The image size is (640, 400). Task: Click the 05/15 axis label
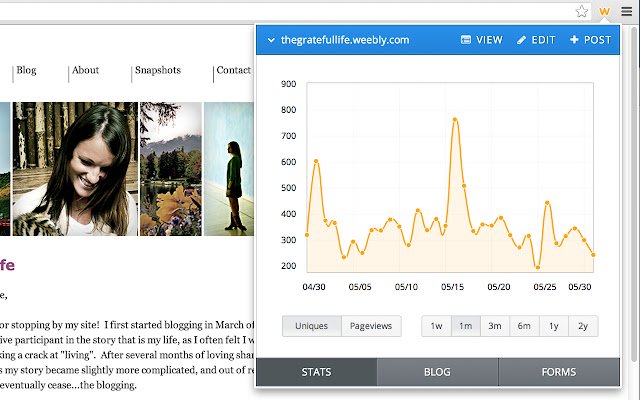[x=452, y=287]
